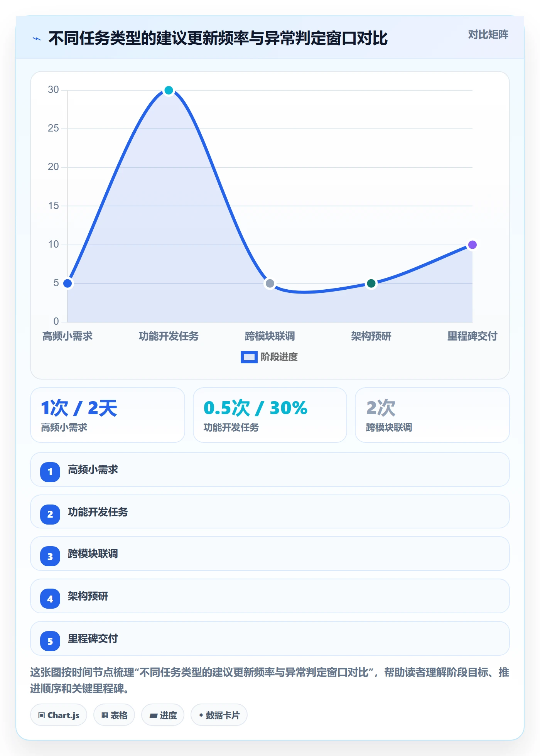
Task: Click the number 1 badge for 高频小需求
Action: click(50, 472)
